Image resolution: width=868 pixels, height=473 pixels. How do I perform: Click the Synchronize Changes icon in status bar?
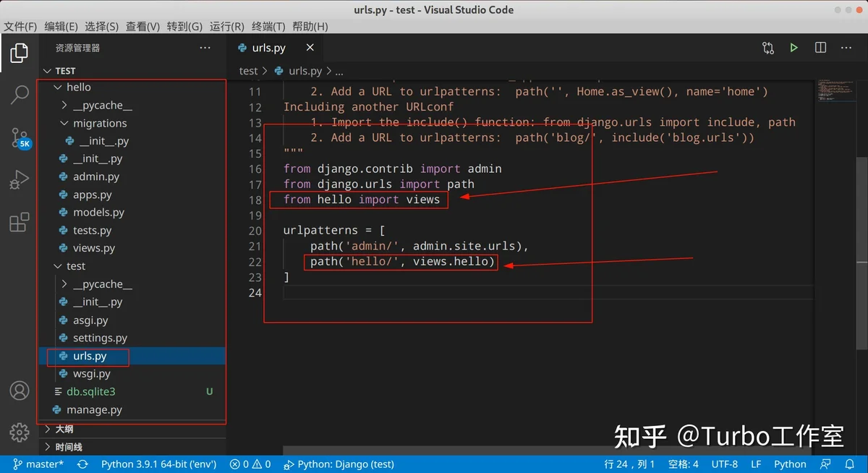82,464
